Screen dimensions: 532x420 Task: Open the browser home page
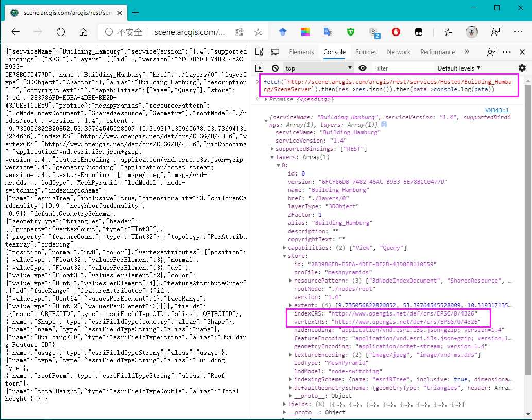tap(83, 32)
